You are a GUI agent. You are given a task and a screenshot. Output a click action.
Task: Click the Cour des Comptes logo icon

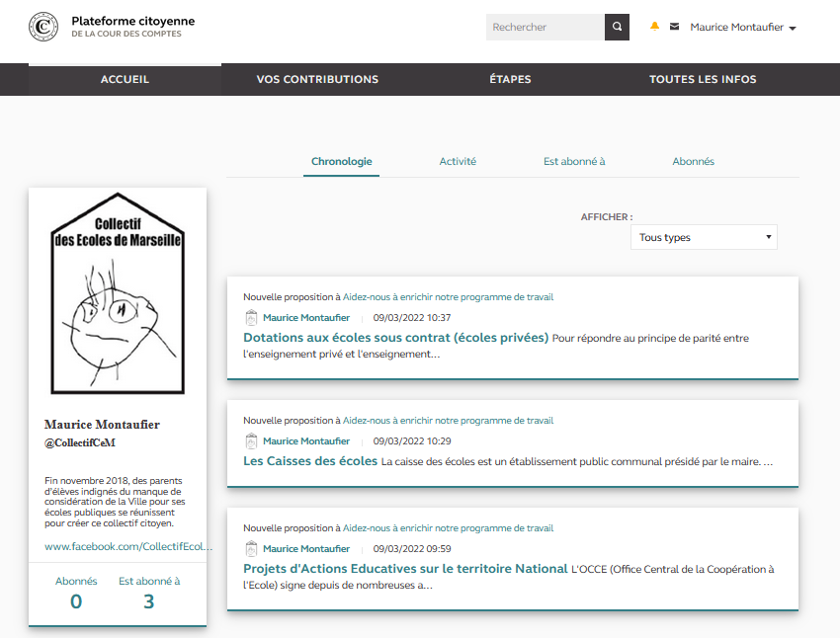43,27
